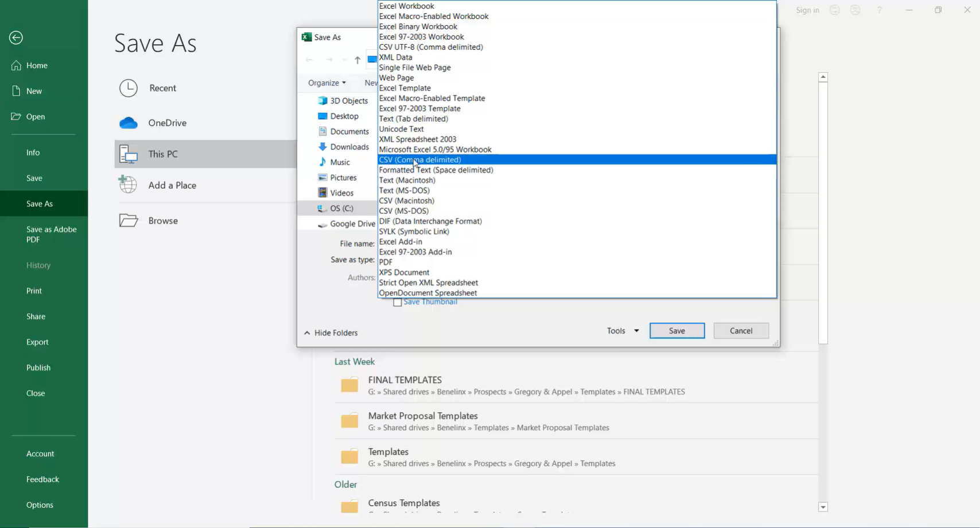Click the forward arrow in Save As dialog
The image size is (980, 528).
pyautogui.click(x=329, y=60)
